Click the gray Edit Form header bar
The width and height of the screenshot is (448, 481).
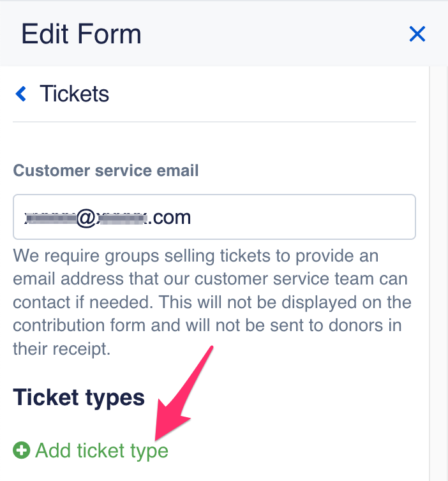268,34
